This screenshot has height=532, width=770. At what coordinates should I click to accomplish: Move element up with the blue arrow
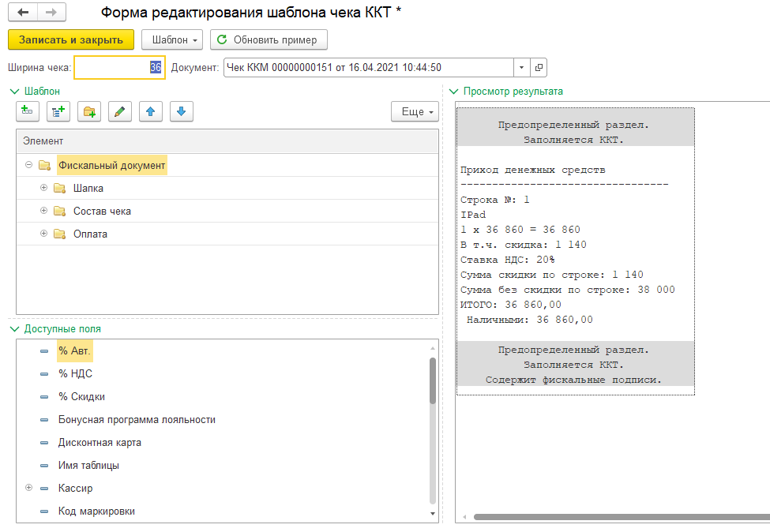151,111
